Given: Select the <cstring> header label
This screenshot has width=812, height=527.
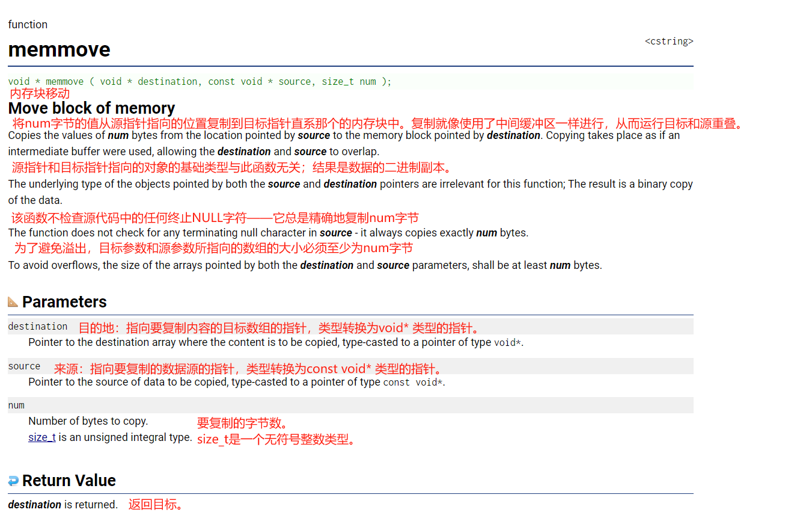Looking at the screenshot, I should 669,42.
